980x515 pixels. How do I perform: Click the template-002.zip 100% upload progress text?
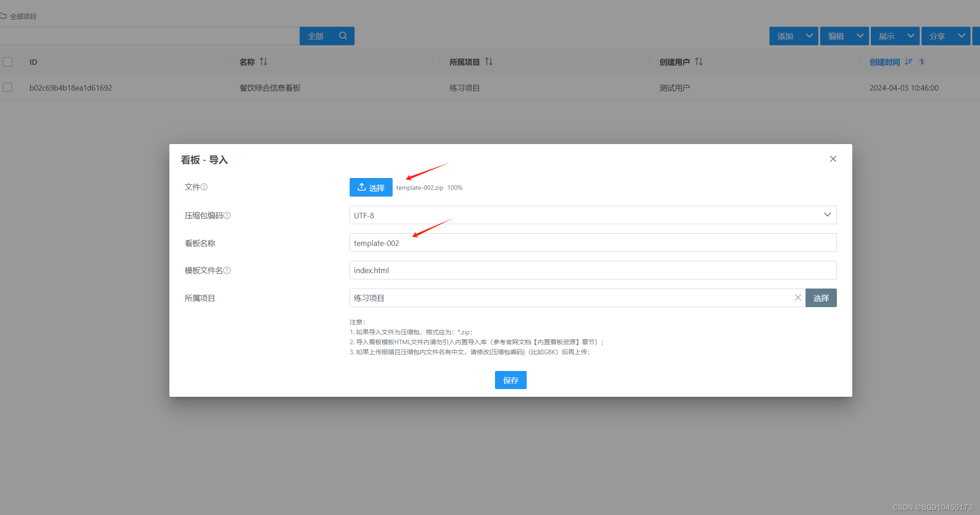pos(429,187)
